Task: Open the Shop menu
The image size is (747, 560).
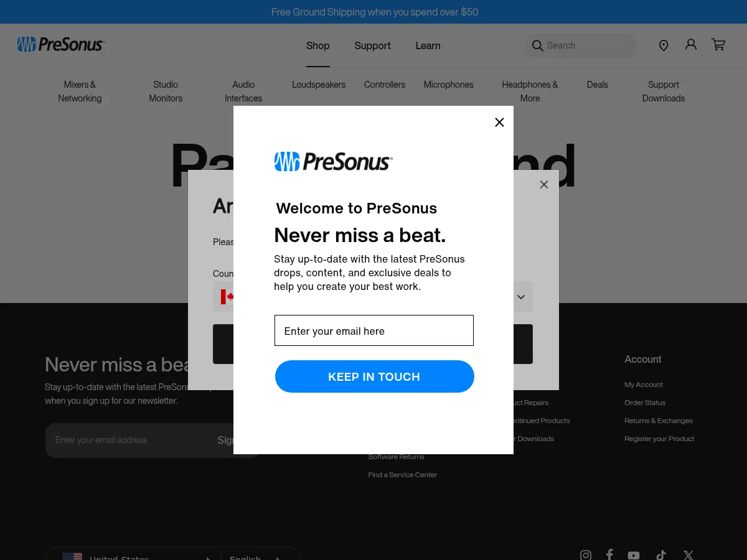Action: [317, 45]
